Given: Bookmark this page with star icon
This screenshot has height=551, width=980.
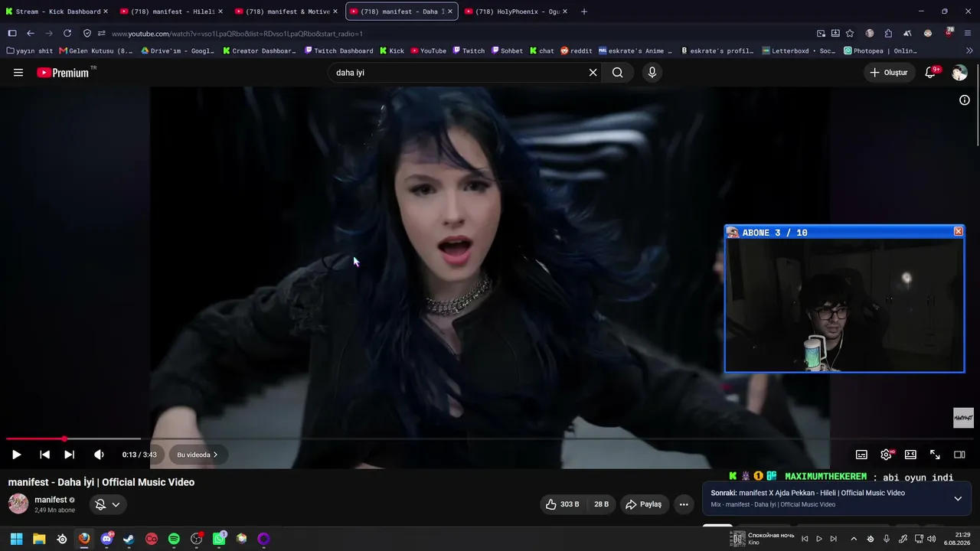Looking at the screenshot, I should 850,34.
